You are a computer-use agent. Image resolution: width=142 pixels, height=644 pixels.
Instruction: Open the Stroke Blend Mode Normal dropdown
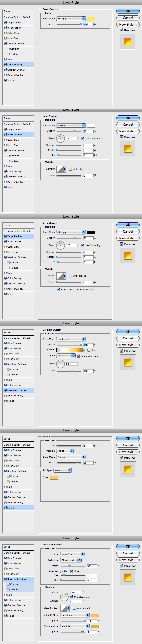[71, 457]
